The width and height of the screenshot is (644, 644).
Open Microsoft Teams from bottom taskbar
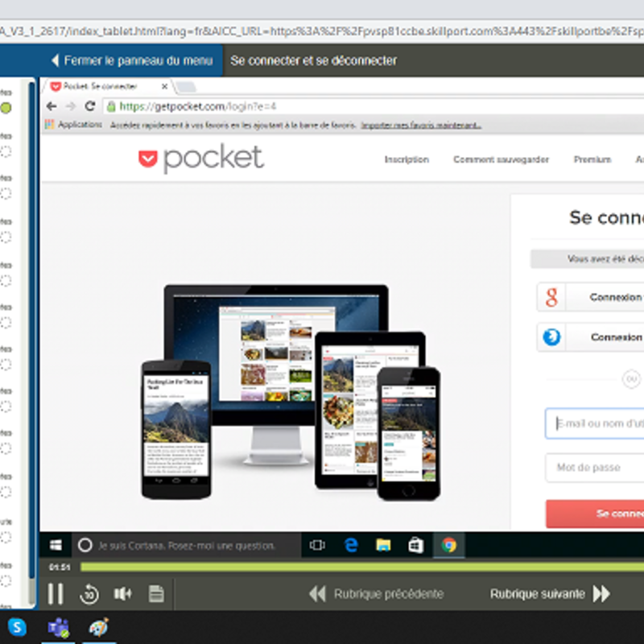pos(58,627)
